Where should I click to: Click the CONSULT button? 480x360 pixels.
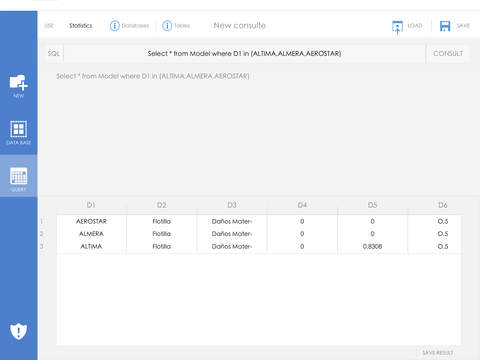pyautogui.click(x=448, y=53)
